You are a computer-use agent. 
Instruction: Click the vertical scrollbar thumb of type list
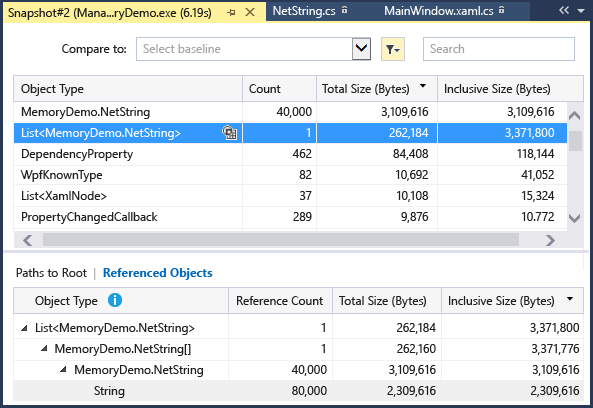point(575,141)
